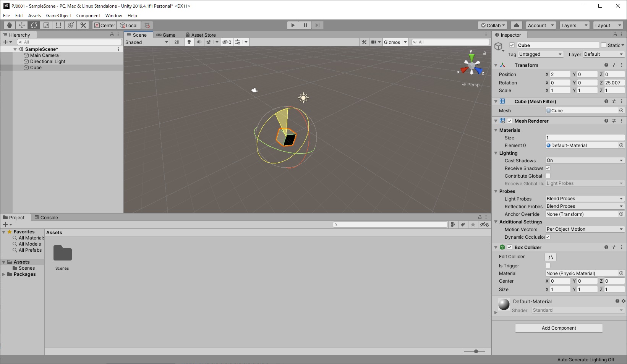
Task: Click the Pause button
Action: 305,25
